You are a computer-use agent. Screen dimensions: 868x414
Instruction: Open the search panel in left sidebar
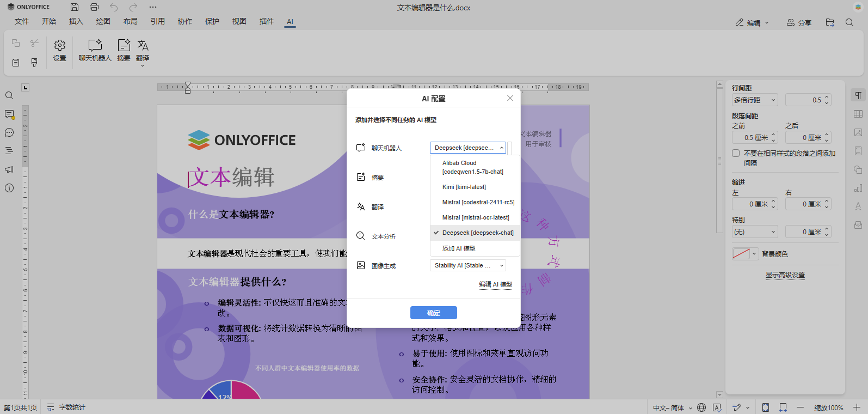tap(9, 95)
